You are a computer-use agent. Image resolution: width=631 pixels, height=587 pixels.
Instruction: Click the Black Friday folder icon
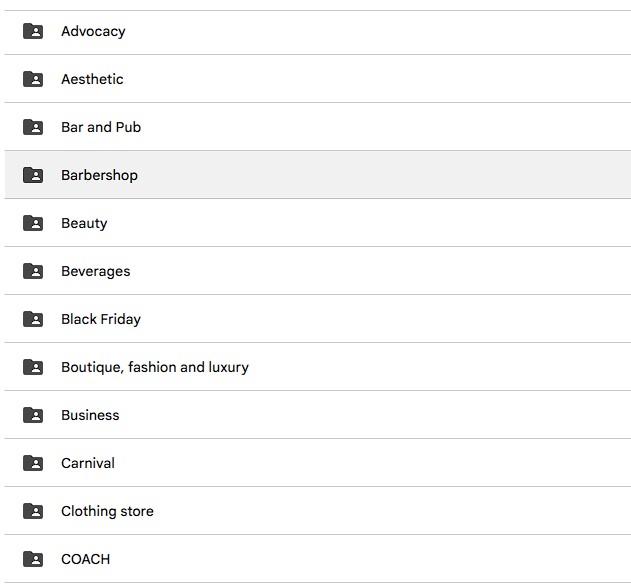[x=33, y=319]
